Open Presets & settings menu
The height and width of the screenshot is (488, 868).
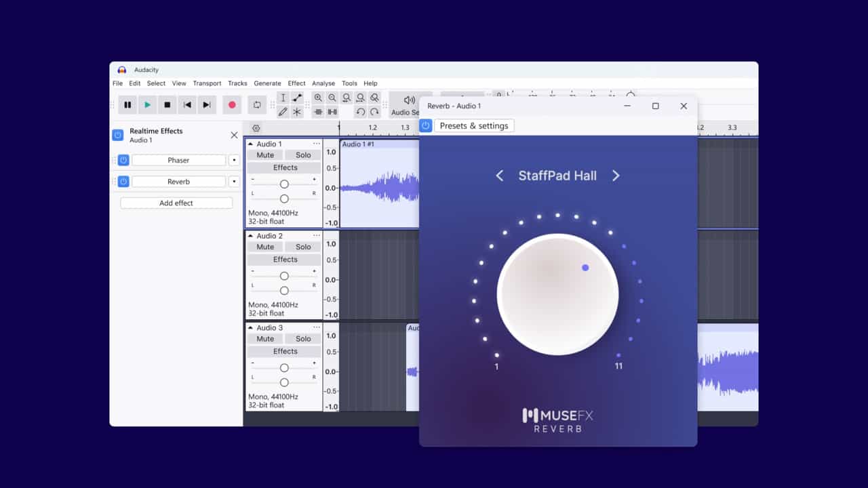(474, 126)
